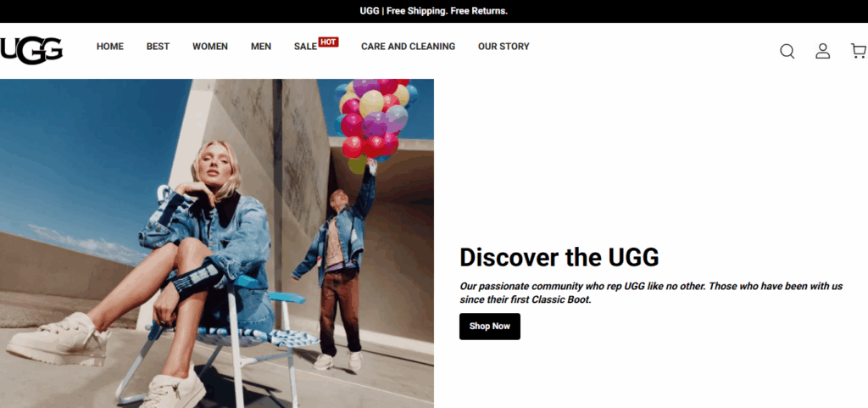Open the WOMEN category
The height and width of the screenshot is (408, 868).
pos(210,47)
